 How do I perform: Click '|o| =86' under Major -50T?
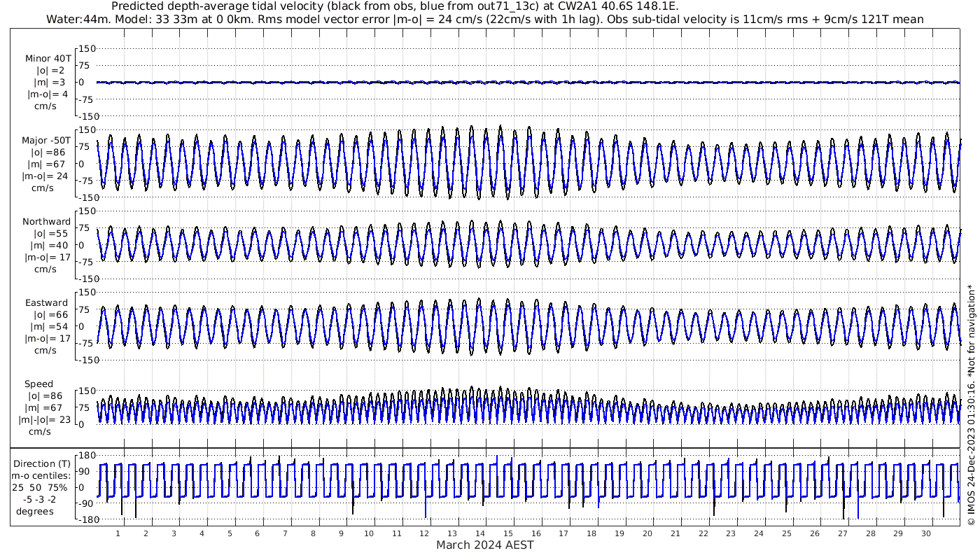[x=48, y=152]
